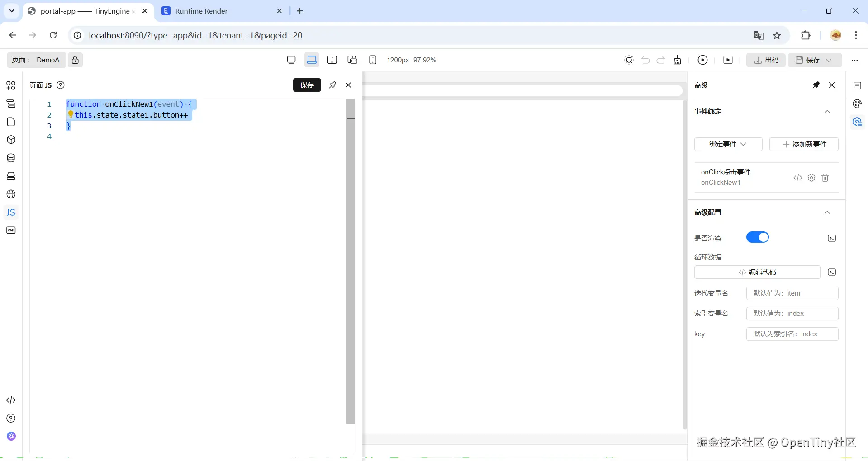Switch canvas to desktop monitor view
This screenshot has height=461, width=868.
[x=291, y=60]
